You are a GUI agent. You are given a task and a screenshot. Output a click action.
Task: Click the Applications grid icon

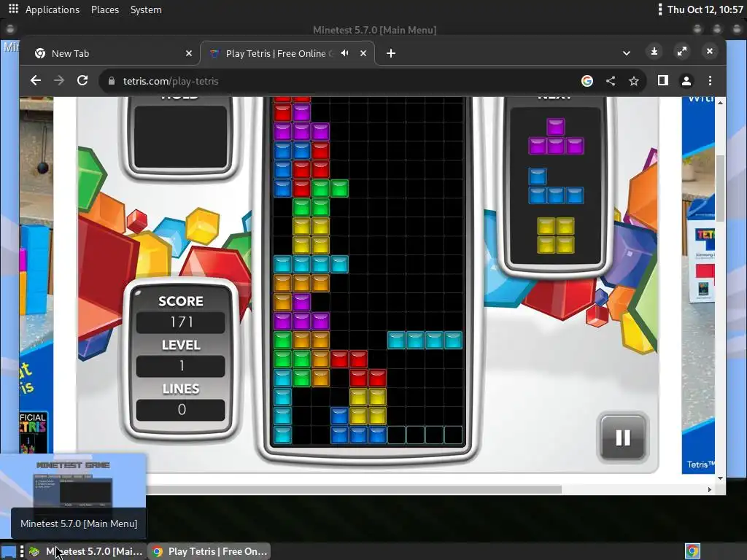click(x=13, y=9)
